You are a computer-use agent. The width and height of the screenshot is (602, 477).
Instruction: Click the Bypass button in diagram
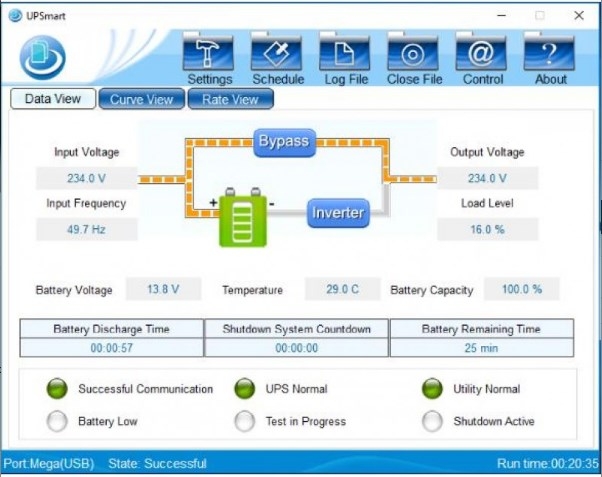click(x=284, y=141)
